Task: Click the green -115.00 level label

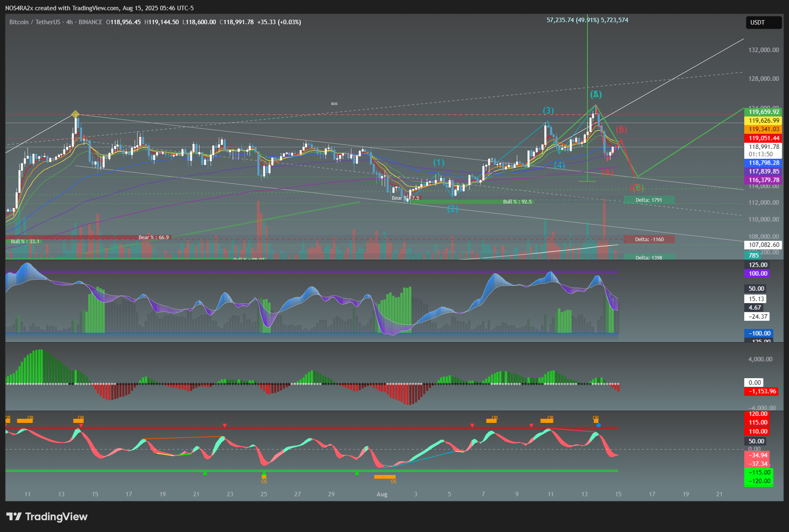Action: click(759, 473)
